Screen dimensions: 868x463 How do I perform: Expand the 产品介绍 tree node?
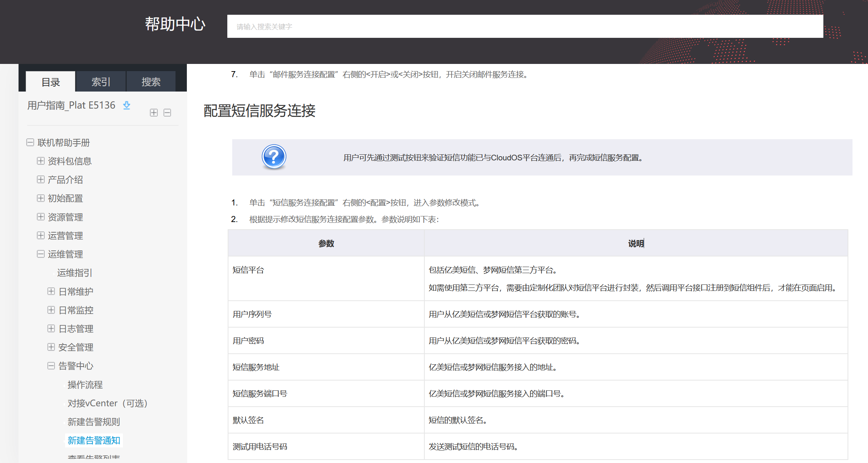(x=41, y=180)
